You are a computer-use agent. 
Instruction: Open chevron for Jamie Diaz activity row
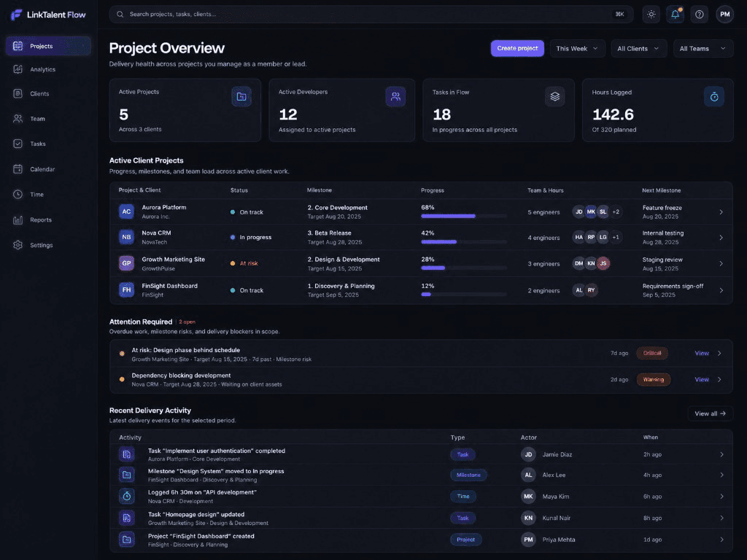click(x=721, y=454)
